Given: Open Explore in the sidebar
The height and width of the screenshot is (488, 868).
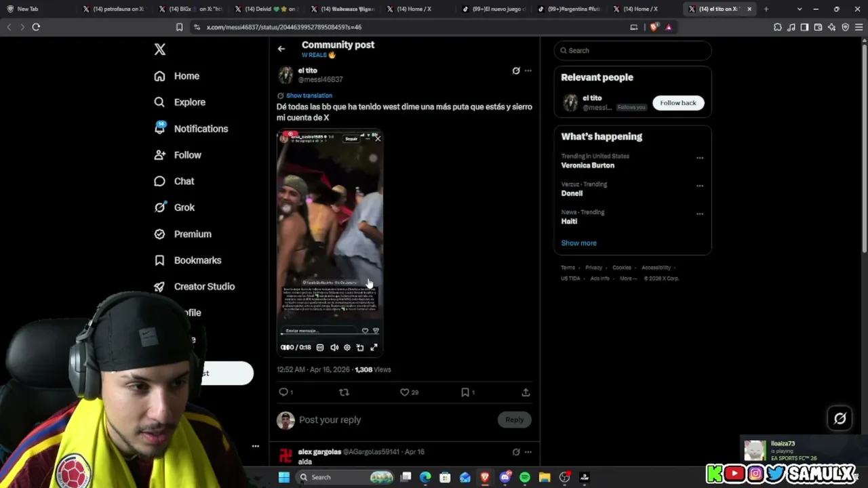Looking at the screenshot, I should tap(180, 102).
